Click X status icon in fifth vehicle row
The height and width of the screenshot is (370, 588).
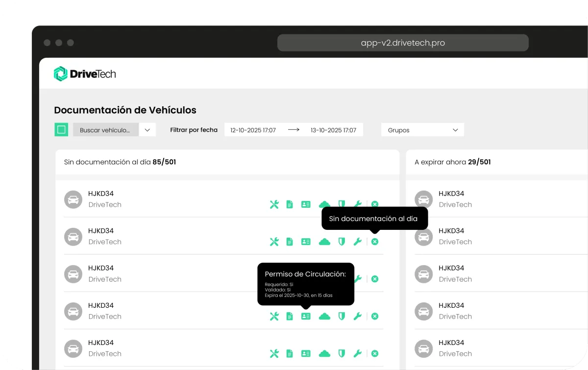pos(375,353)
